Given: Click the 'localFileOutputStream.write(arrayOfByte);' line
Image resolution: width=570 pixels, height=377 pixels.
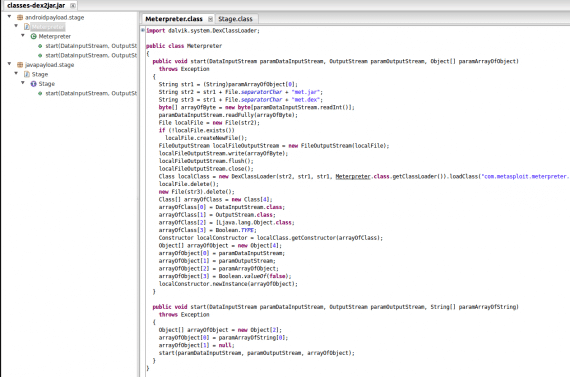Looking at the screenshot, I should (x=223, y=153).
